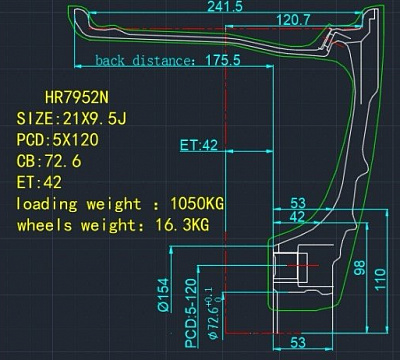Select the HR7952N model number text
Image resolution: width=400 pixels, height=360 pixels.
77,98
